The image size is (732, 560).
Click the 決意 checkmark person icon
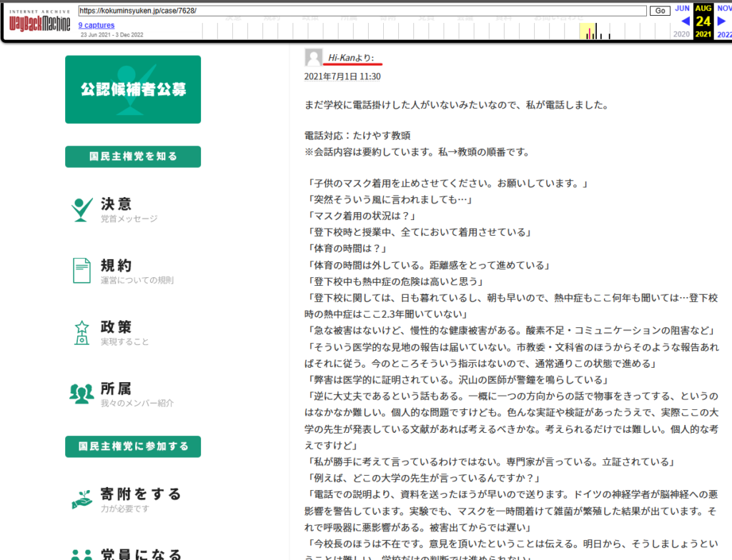click(x=81, y=209)
